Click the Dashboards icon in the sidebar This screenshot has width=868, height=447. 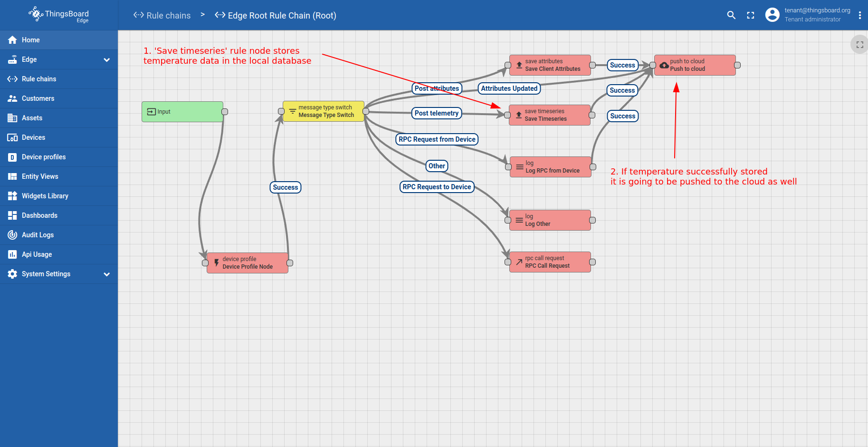point(12,215)
